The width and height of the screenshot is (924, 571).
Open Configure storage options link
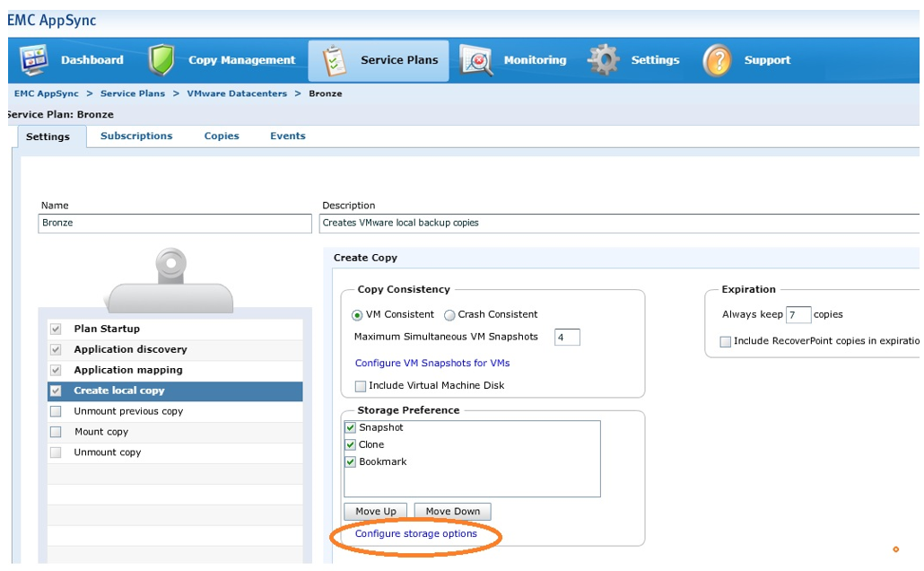[415, 534]
